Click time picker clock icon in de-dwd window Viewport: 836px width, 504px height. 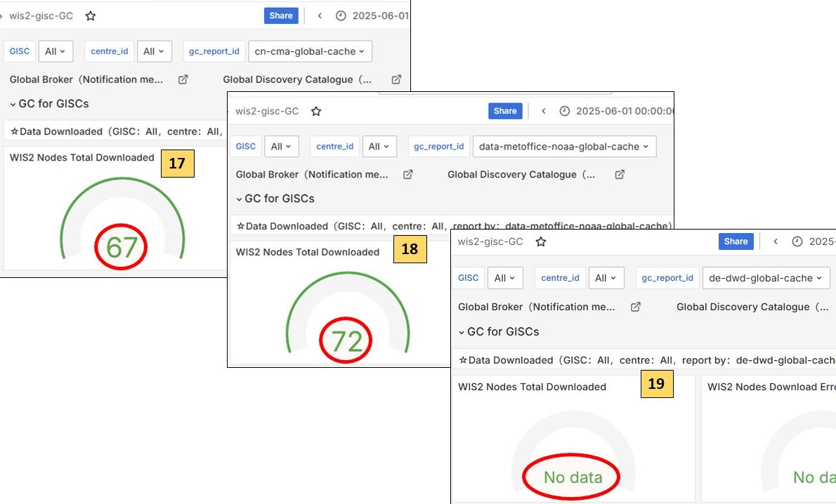pyautogui.click(x=797, y=241)
